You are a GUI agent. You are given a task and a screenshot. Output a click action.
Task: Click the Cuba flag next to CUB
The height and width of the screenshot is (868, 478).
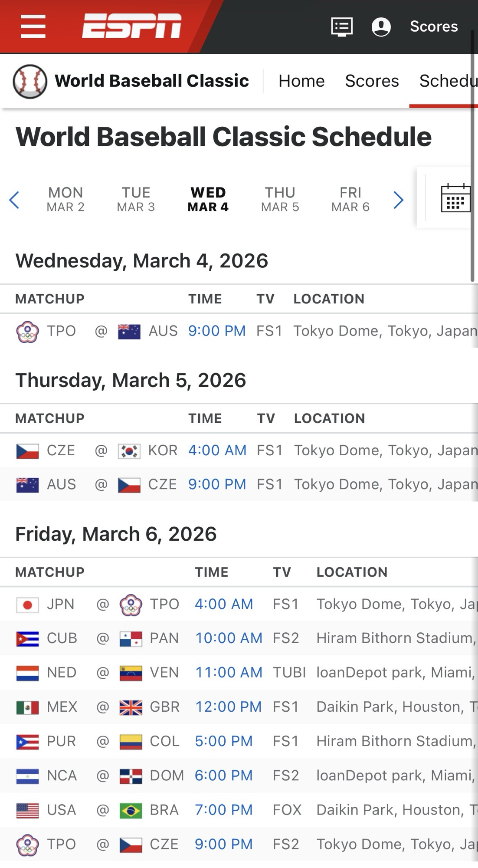27,639
